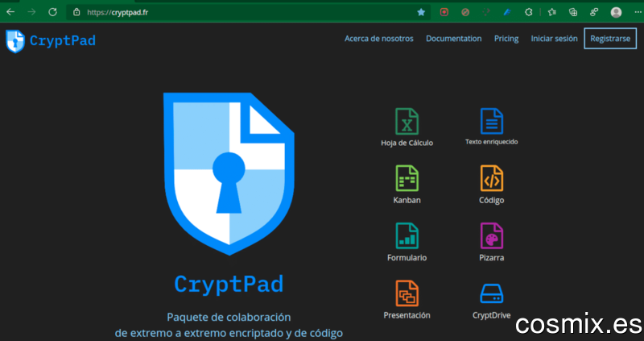644x341 pixels.
Task: Open the dim arrow-dots extension icon
Action: coord(486,12)
